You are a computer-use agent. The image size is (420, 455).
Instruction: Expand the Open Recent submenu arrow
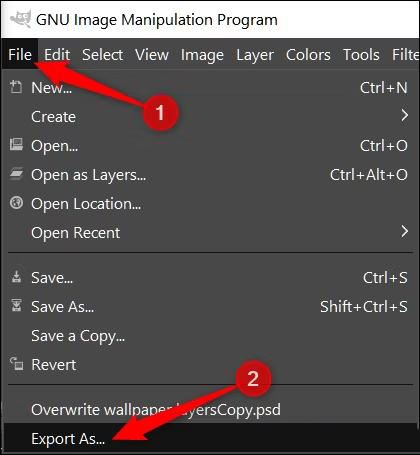point(404,231)
